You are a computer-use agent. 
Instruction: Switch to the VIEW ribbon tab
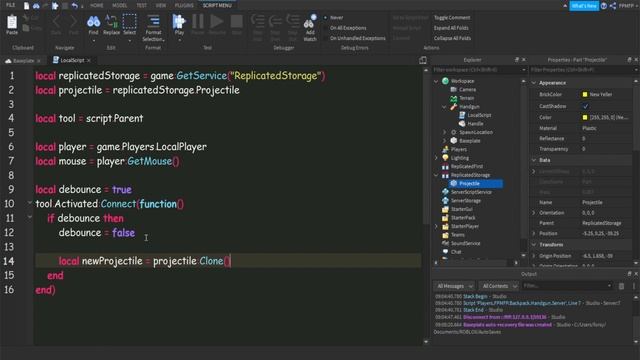click(x=161, y=5)
